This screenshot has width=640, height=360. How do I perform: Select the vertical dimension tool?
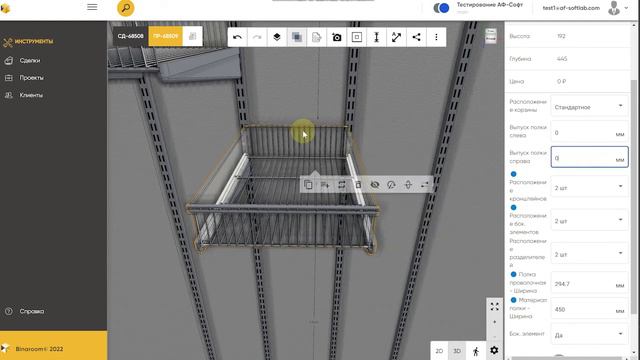(x=376, y=38)
